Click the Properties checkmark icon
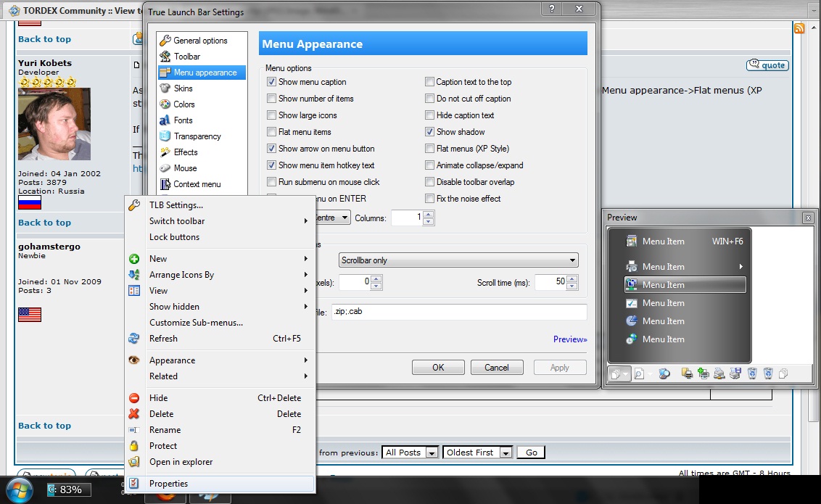This screenshot has height=504, width=821. click(134, 484)
